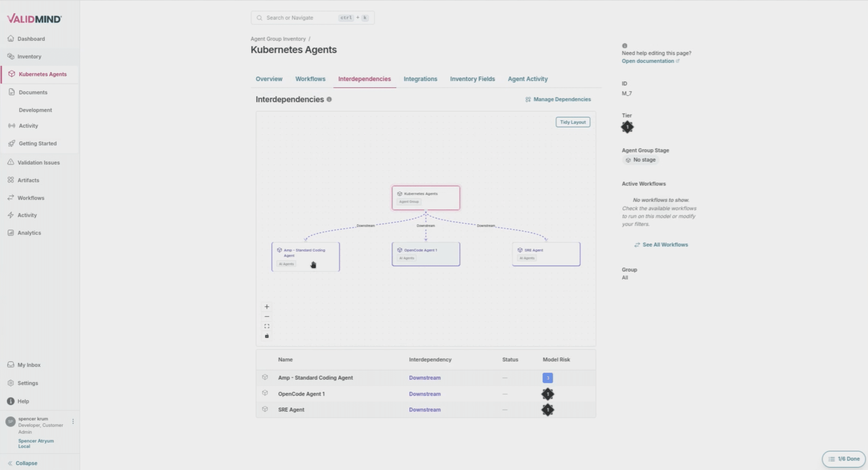Select the OpenCode Agent 1 graph node
The width and height of the screenshot is (868, 470).
click(x=426, y=254)
